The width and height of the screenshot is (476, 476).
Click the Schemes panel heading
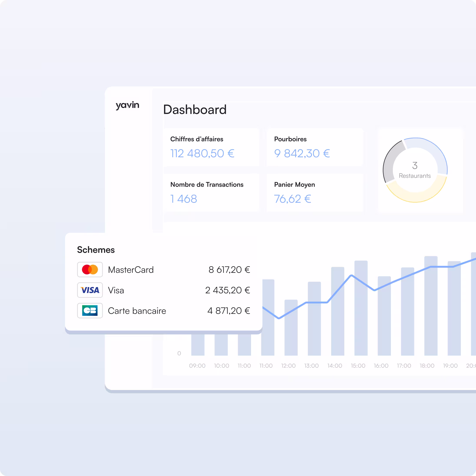96,250
